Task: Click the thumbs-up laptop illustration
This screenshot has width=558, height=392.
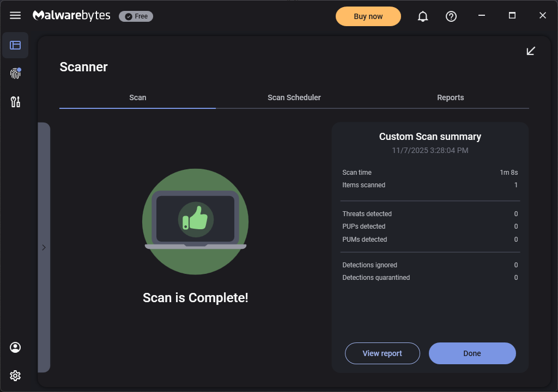Action: pos(196,222)
